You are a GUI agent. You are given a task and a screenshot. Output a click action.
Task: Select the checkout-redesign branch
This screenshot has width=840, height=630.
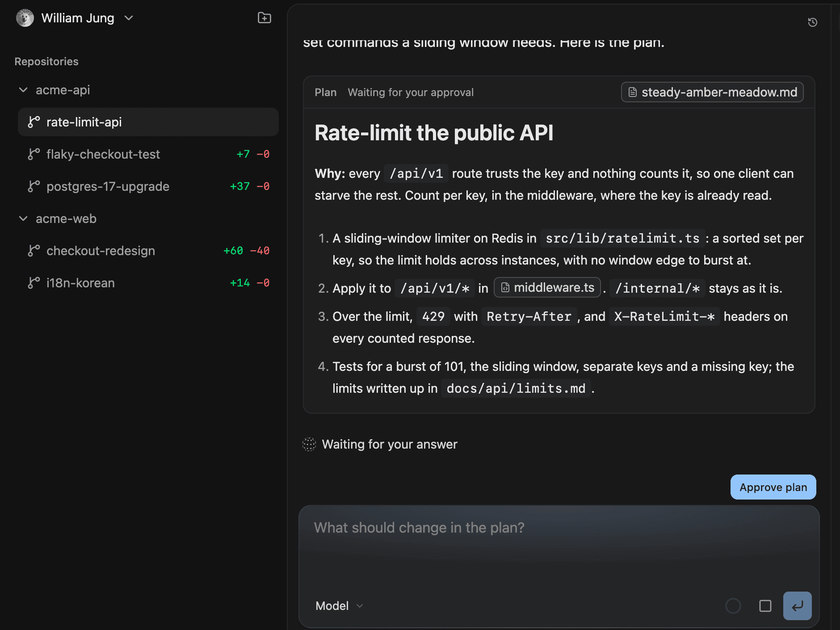point(148,251)
